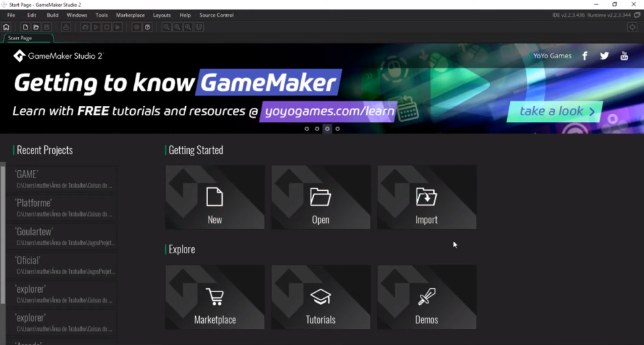
Task: Click the Save Project toolbar icon
Action: coord(46,27)
